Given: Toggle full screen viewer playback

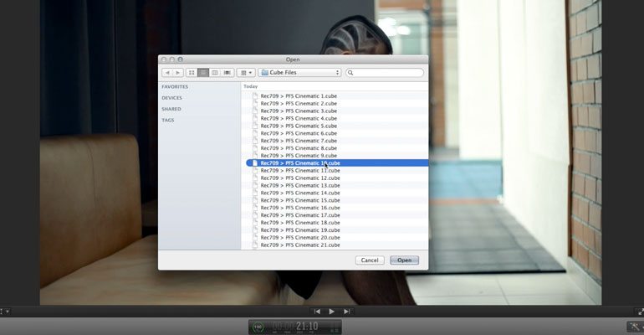Looking at the screenshot, I should (x=641, y=312).
